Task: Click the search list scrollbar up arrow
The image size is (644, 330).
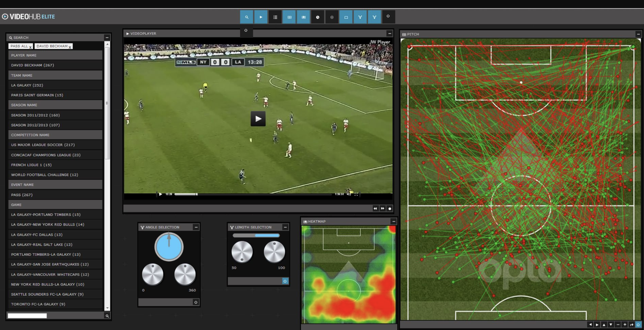Action: click(107, 44)
